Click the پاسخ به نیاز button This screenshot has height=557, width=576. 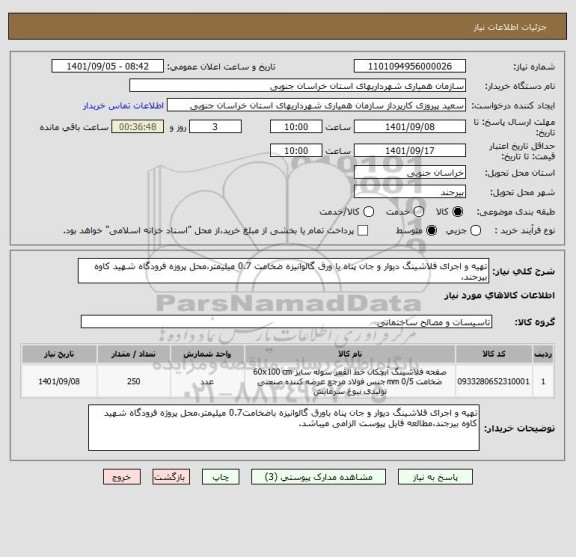click(435, 477)
